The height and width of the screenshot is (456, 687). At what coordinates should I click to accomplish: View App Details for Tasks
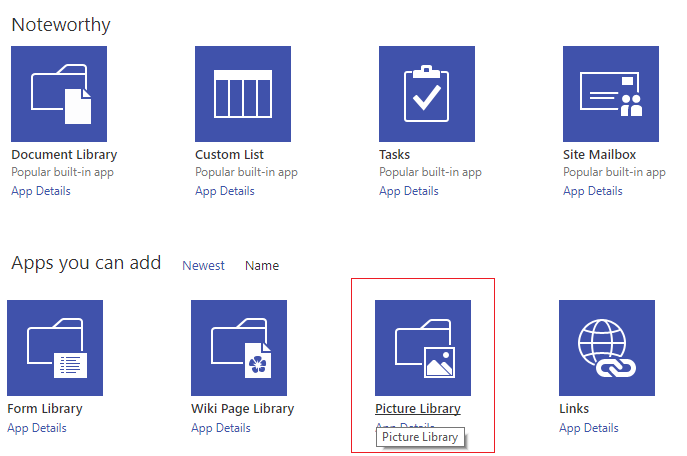(409, 191)
